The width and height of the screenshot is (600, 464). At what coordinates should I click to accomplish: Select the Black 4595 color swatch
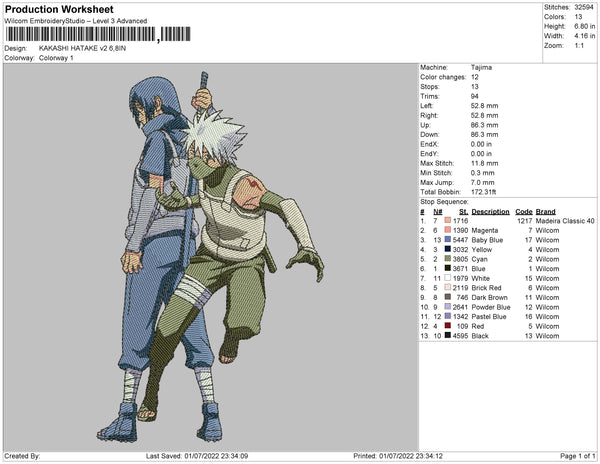click(448, 335)
